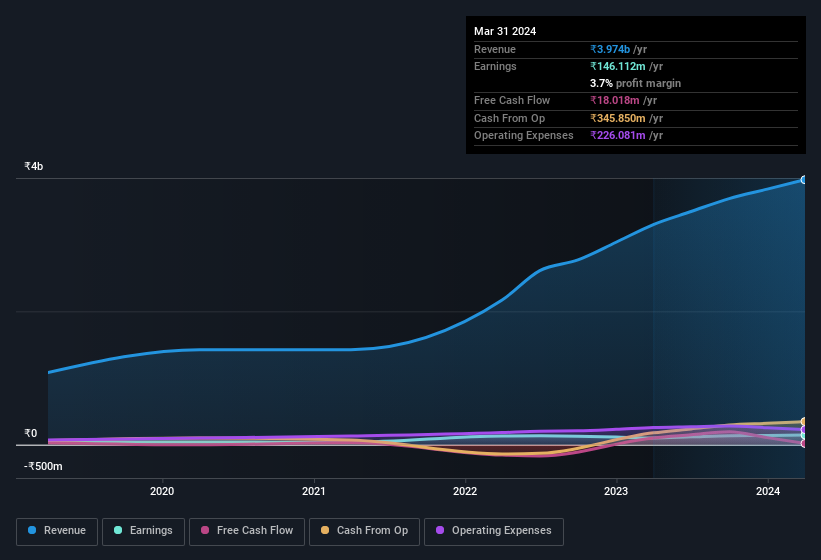Click the teal Earnings legend dot
The image size is (821, 560).
click(x=118, y=530)
